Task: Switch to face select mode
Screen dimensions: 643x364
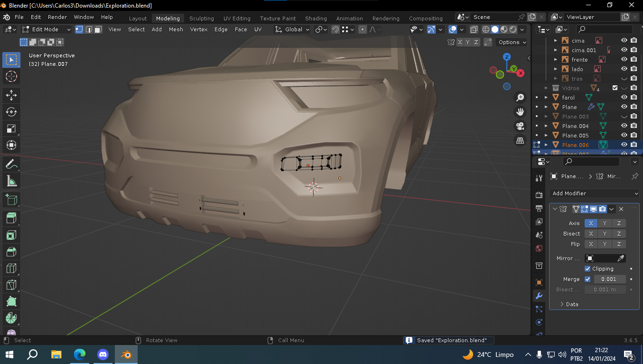Action: coord(98,29)
